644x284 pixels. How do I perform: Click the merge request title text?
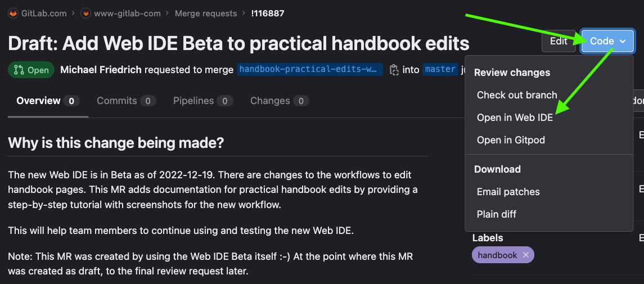(x=238, y=43)
